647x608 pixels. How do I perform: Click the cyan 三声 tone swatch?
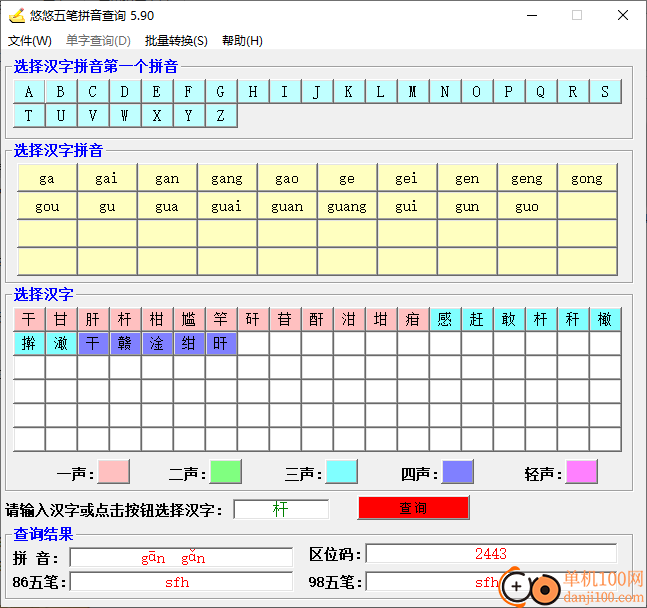pos(341,471)
